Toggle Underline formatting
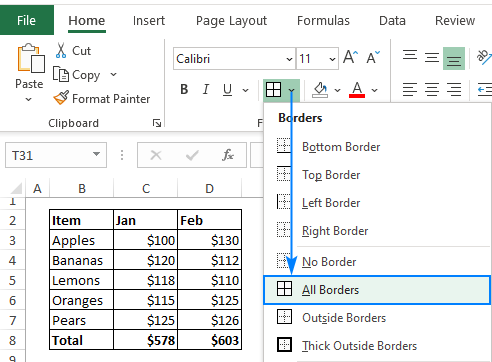492x362 pixels. [x=227, y=89]
